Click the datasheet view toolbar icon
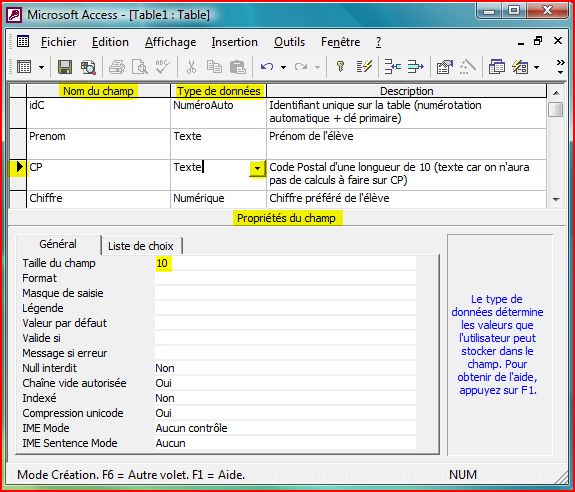The width and height of the screenshot is (575, 492). pos(24,67)
